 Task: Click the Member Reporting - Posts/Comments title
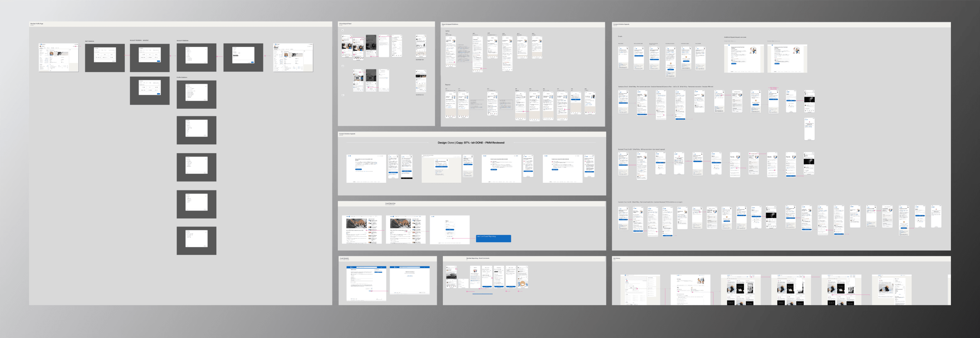point(477,258)
